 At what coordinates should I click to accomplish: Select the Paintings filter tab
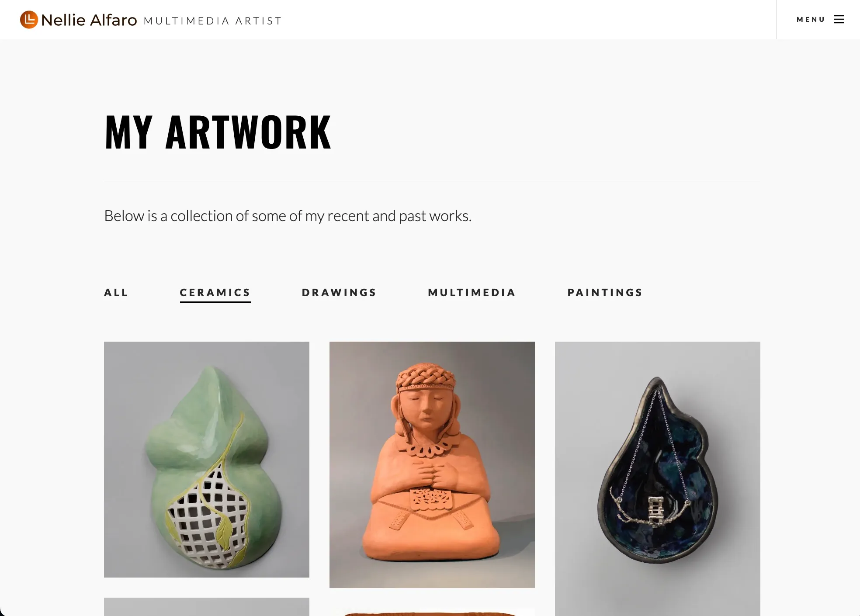[x=605, y=293]
